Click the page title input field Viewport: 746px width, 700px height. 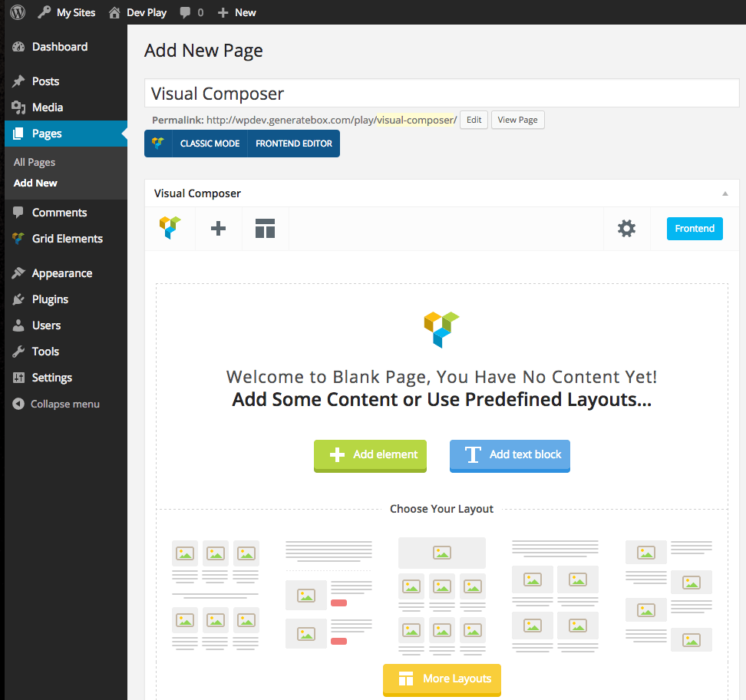[441, 91]
